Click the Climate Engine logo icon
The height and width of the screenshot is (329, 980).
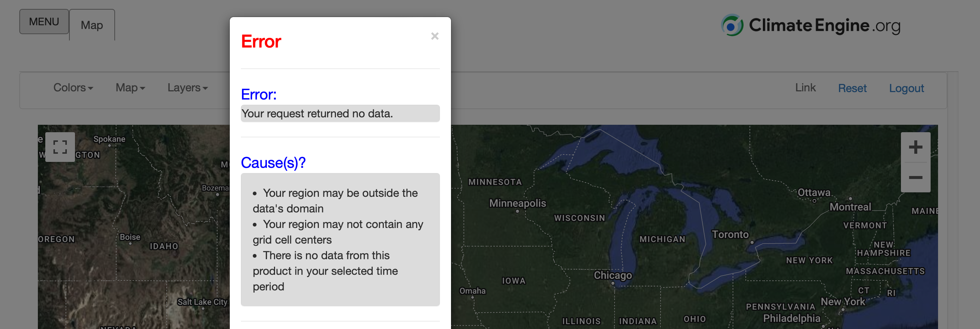tap(732, 26)
